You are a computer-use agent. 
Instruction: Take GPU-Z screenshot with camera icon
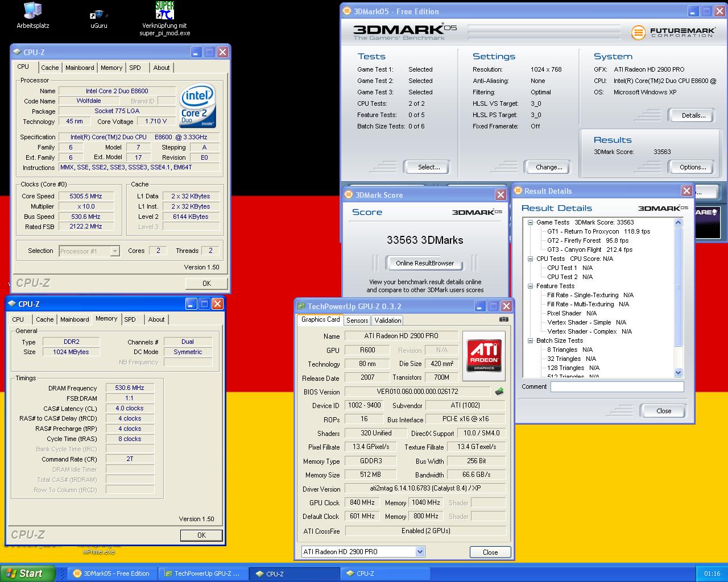503,319
